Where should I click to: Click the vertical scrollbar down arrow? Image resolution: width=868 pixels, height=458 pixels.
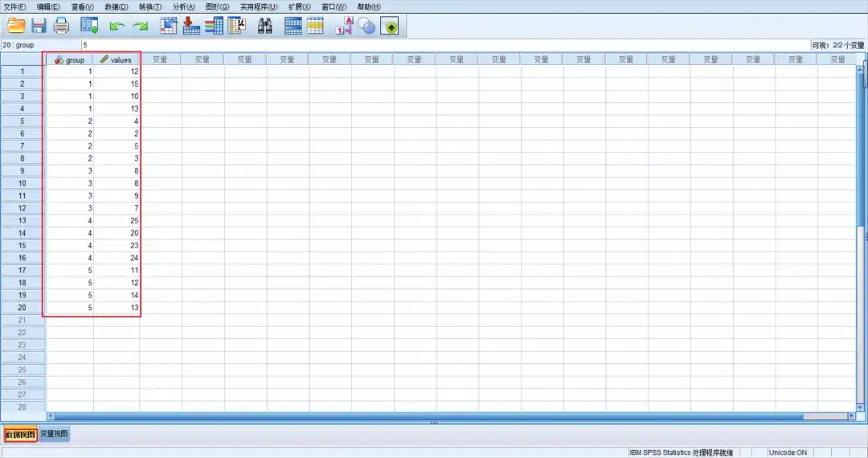tap(860, 407)
